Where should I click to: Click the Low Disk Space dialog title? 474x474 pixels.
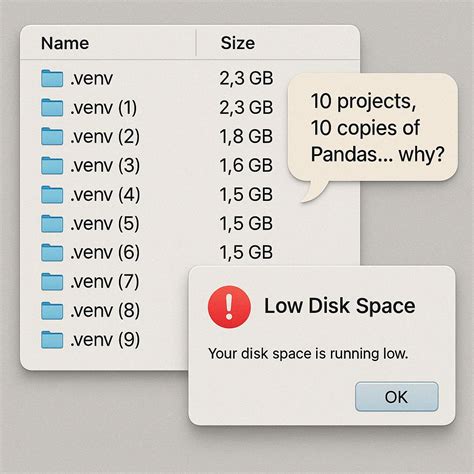(340, 306)
